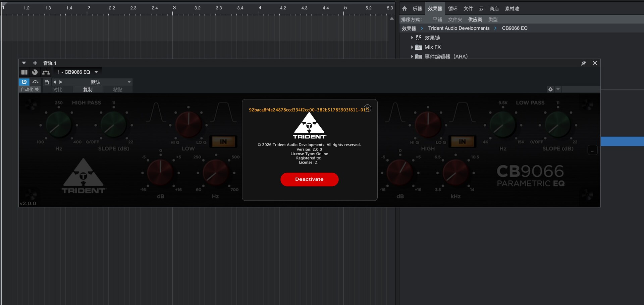The width and height of the screenshot is (644, 305).
Task: Click the macro controls knob icon
Action: [35, 72]
